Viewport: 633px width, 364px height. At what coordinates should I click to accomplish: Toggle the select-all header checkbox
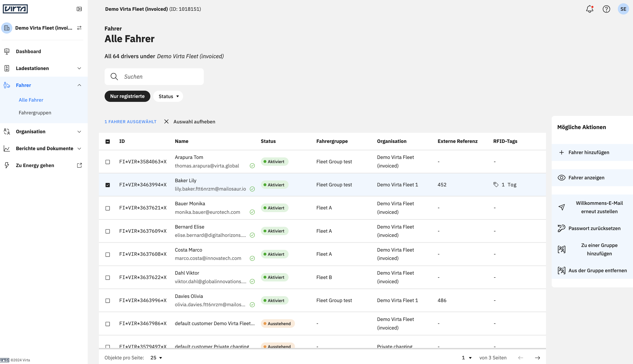coord(108,142)
